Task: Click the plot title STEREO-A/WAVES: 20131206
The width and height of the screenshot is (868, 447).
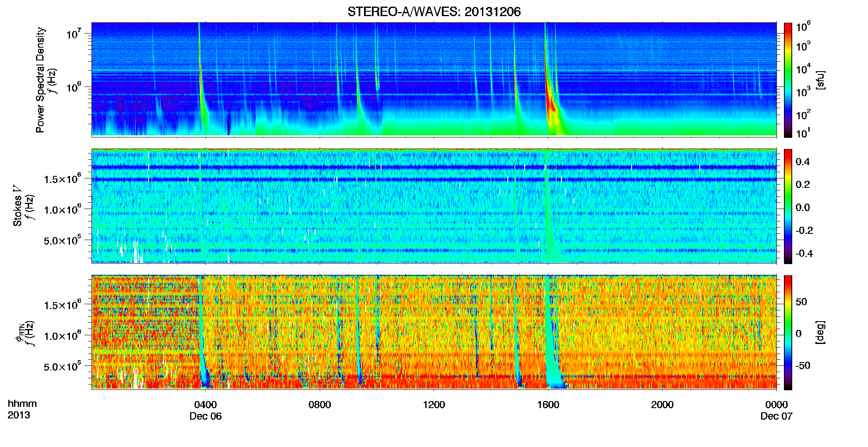Action: pyautogui.click(x=434, y=12)
